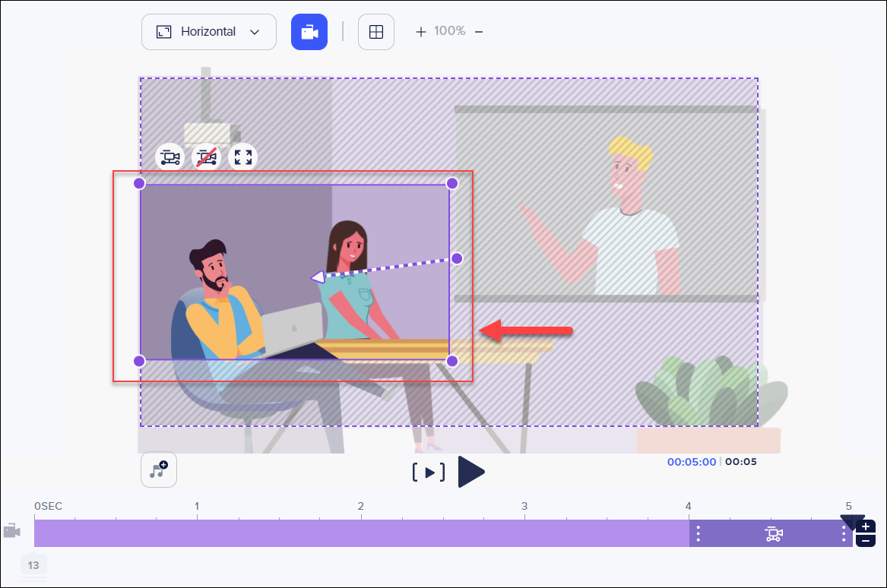Viewport: 887px width, 588px height.
Task: Play the scene preview in brackets
Action: [x=429, y=473]
